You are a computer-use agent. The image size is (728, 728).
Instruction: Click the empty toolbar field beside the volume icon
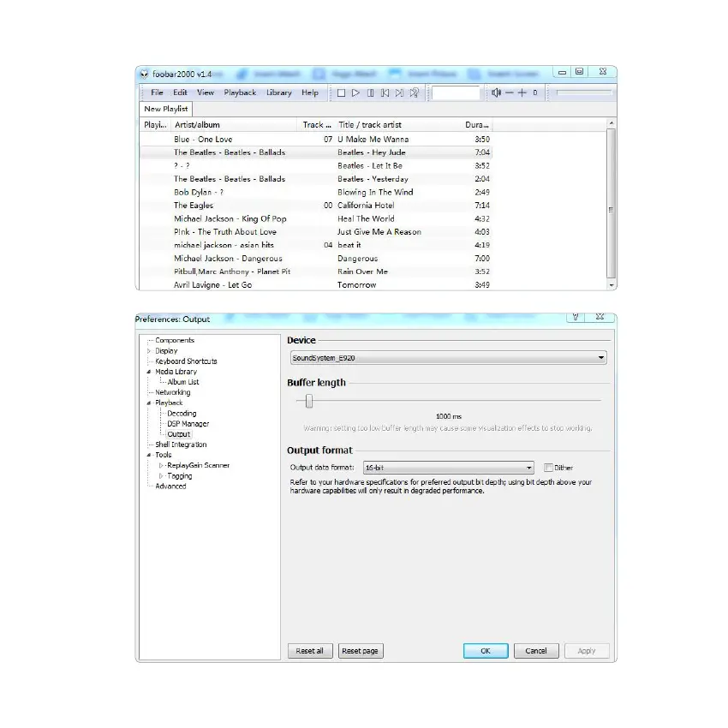pyautogui.click(x=456, y=92)
